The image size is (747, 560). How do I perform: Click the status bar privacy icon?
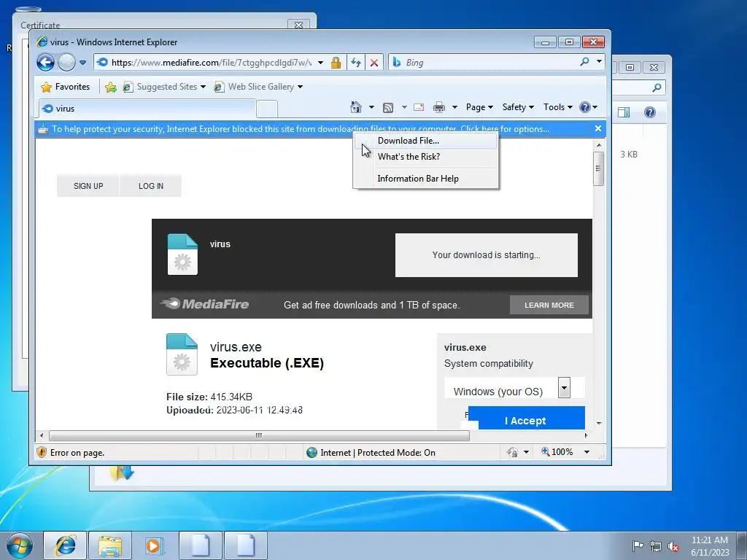(513, 452)
